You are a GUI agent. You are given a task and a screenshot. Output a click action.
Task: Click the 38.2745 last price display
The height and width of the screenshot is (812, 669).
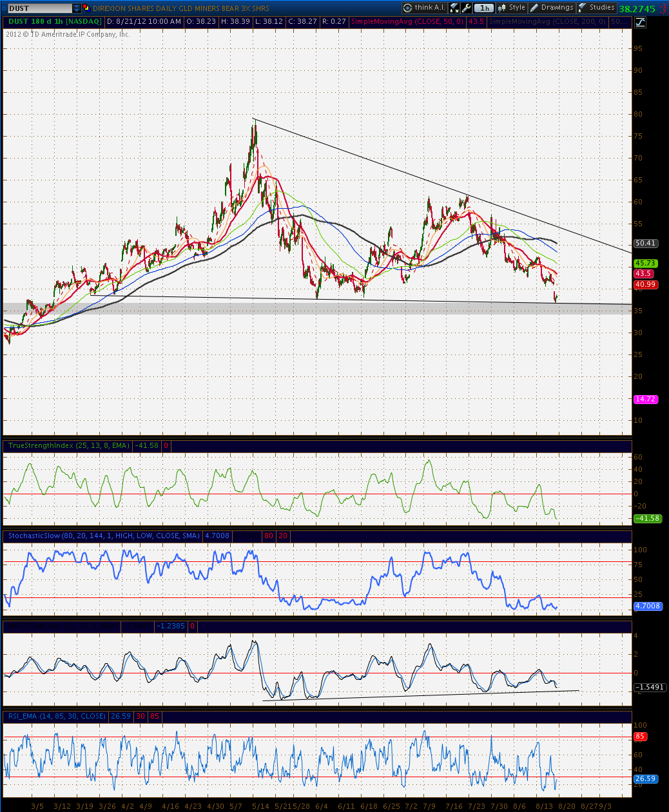point(637,9)
